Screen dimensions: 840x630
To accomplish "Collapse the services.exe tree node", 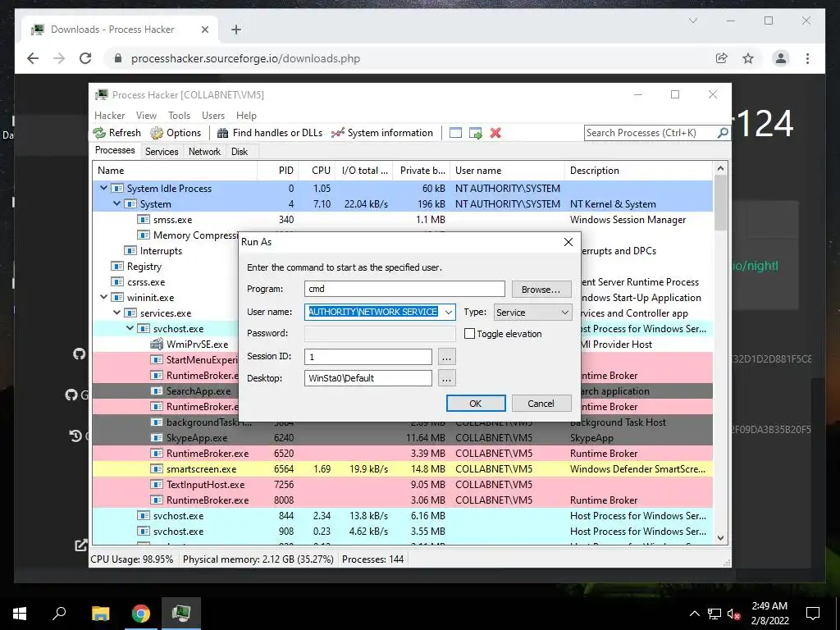I will point(116,313).
